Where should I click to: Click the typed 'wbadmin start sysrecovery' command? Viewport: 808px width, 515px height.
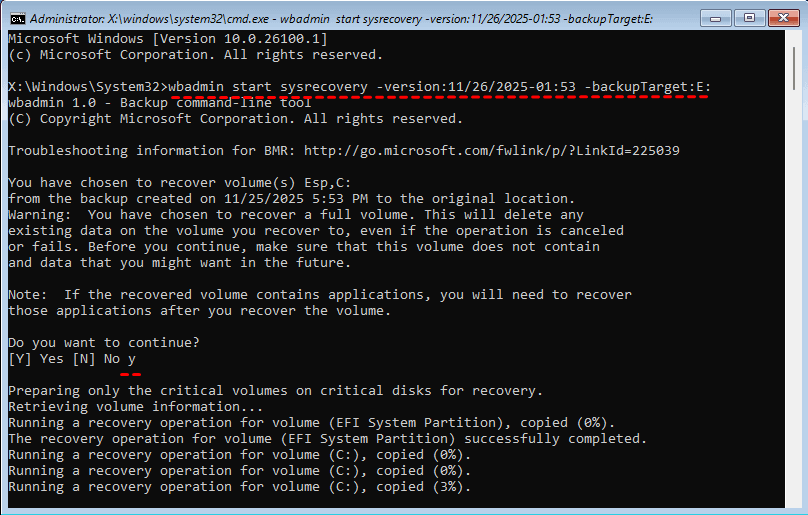(x=270, y=87)
